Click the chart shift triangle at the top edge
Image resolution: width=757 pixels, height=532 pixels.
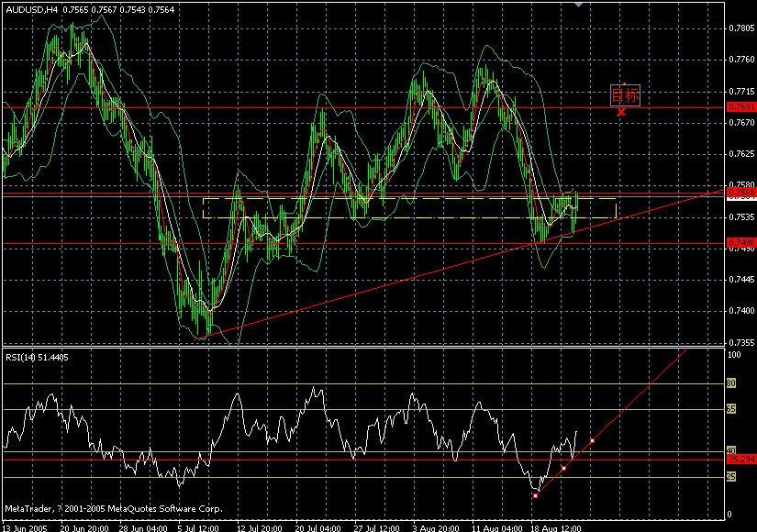pos(578,5)
